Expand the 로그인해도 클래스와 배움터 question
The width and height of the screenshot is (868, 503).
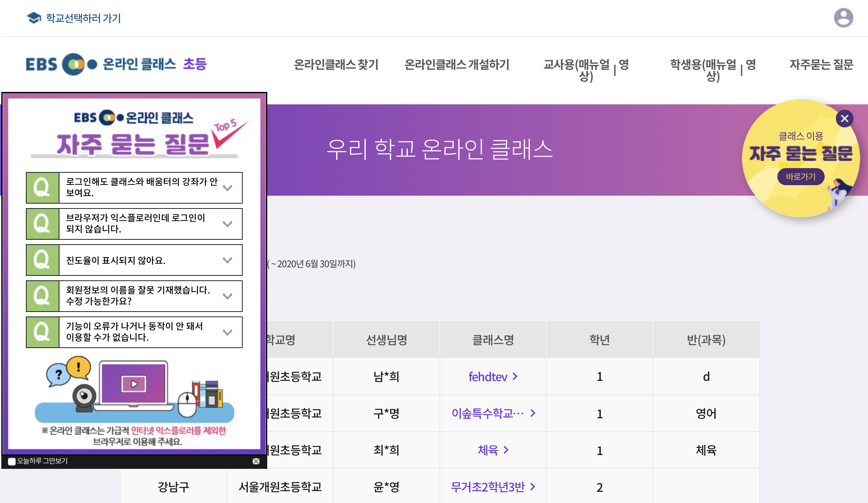pyautogui.click(x=227, y=188)
